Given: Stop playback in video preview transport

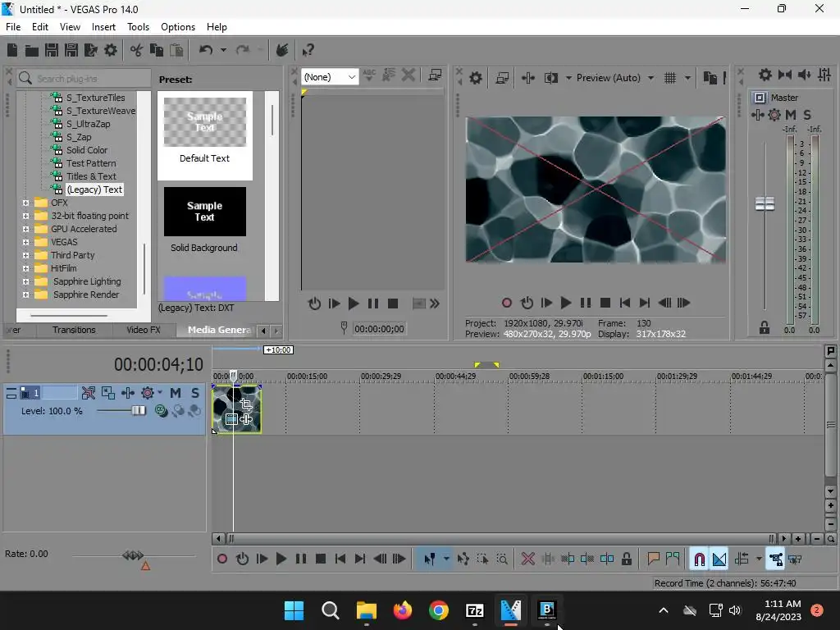Looking at the screenshot, I should tap(605, 304).
